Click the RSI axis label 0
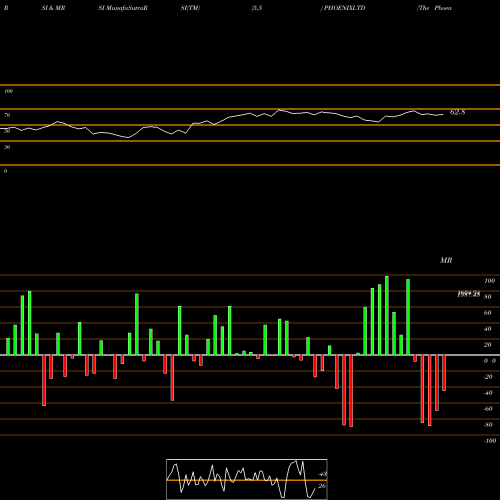 pos(5,171)
